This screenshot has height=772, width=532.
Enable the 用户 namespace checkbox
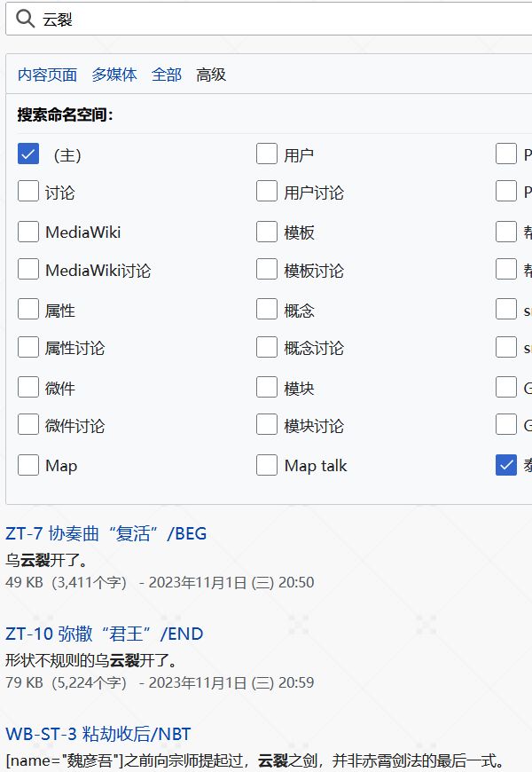tap(267, 154)
